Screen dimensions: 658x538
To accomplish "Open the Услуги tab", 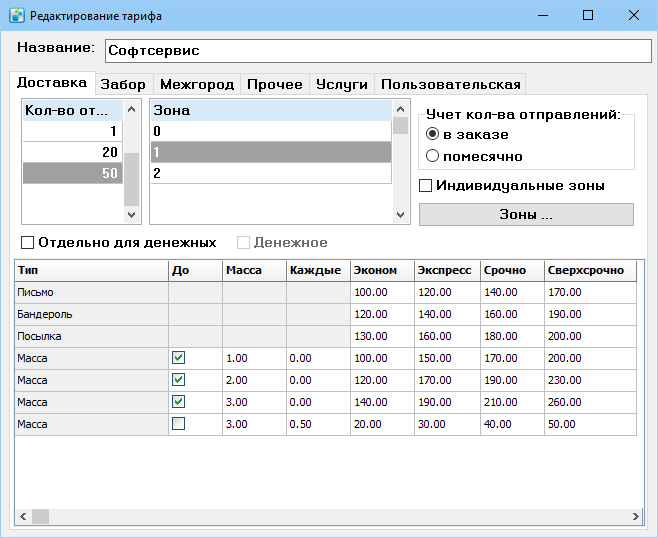I will coord(342,84).
